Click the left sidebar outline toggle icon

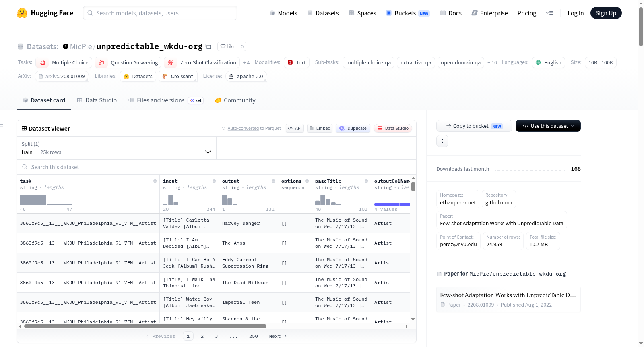2,125
